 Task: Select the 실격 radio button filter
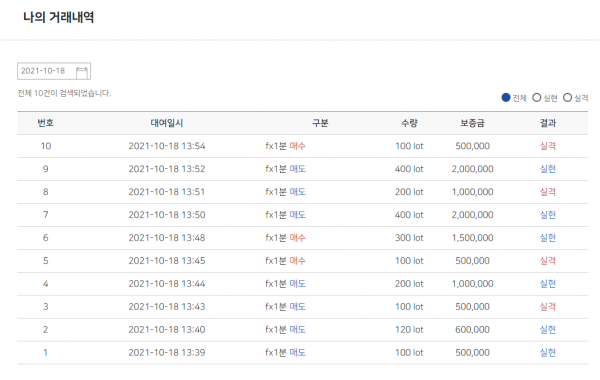pyautogui.click(x=567, y=98)
